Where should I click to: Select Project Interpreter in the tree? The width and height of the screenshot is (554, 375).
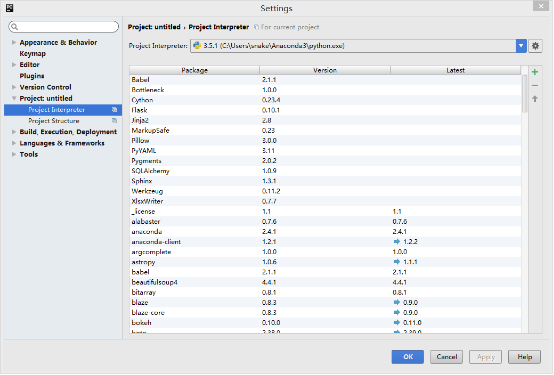(63, 110)
